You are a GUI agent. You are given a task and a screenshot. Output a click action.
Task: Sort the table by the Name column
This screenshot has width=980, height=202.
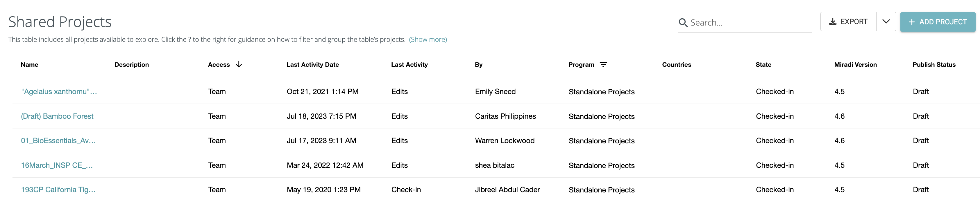point(29,64)
